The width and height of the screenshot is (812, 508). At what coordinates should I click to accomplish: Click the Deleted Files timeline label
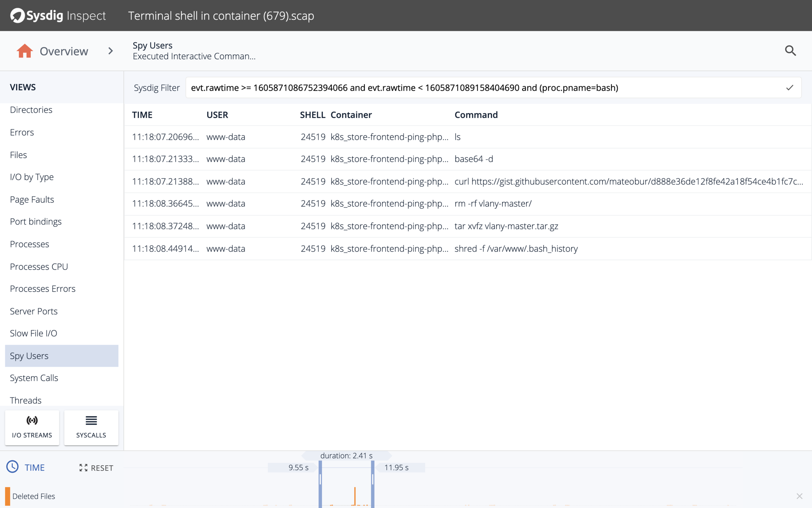point(34,496)
